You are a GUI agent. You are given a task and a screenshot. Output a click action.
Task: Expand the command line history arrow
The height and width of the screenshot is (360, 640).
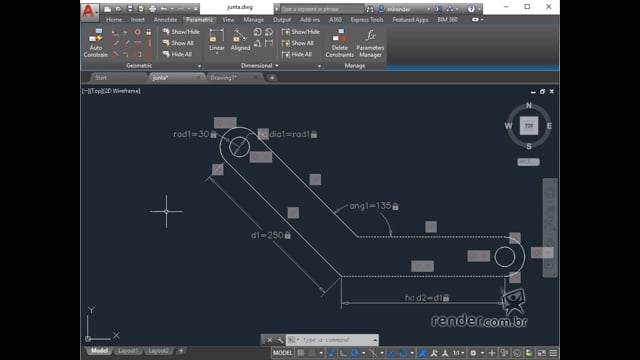[x=375, y=340]
